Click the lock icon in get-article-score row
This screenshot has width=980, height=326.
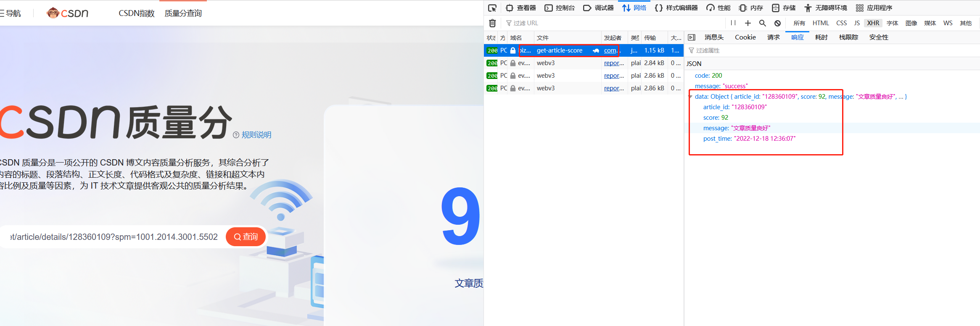513,50
